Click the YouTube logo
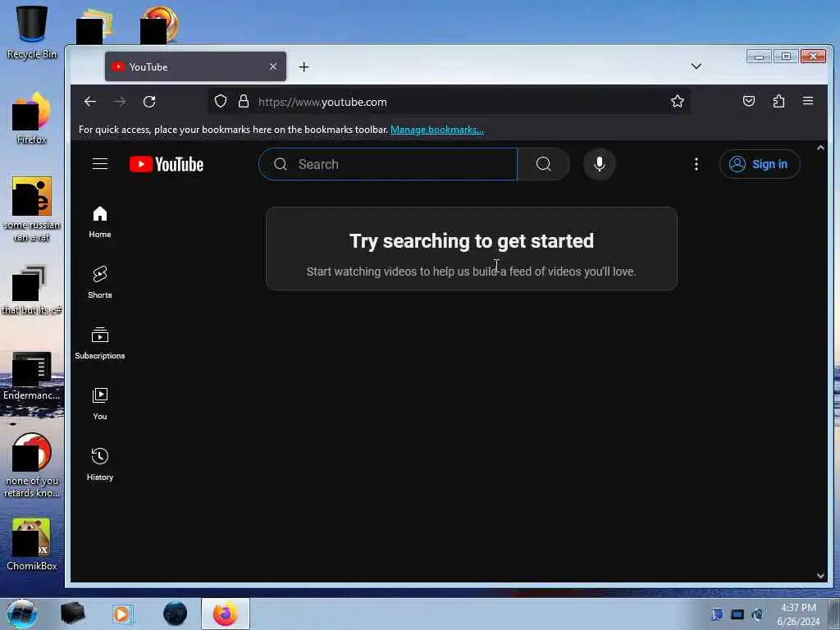Image resolution: width=840 pixels, height=630 pixels. point(166,164)
